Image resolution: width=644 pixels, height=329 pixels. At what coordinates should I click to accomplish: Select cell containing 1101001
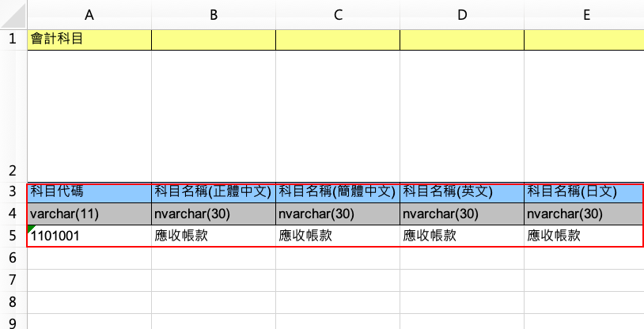pyautogui.click(x=89, y=236)
